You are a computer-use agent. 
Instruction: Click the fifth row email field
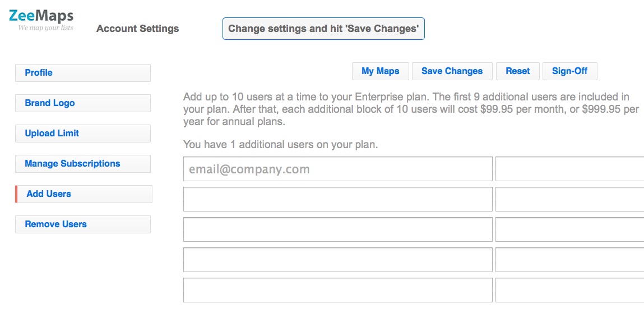pos(337,290)
